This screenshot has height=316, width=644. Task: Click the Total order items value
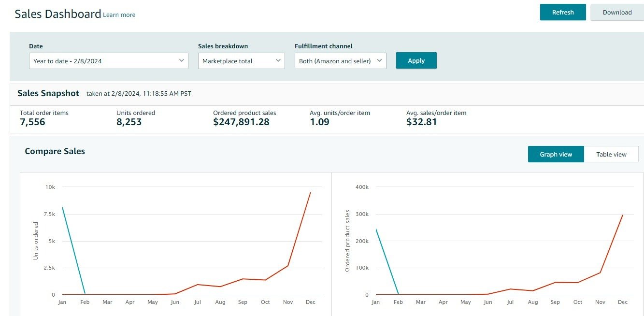click(x=32, y=122)
